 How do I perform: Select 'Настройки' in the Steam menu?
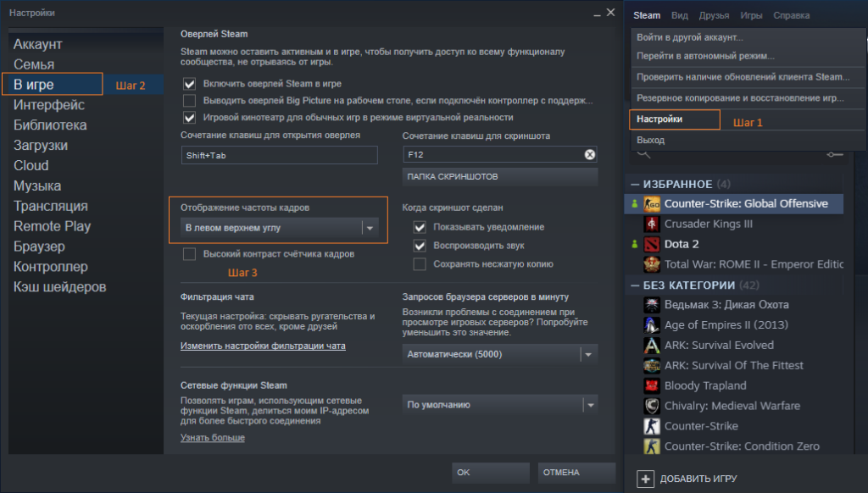(659, 119)
